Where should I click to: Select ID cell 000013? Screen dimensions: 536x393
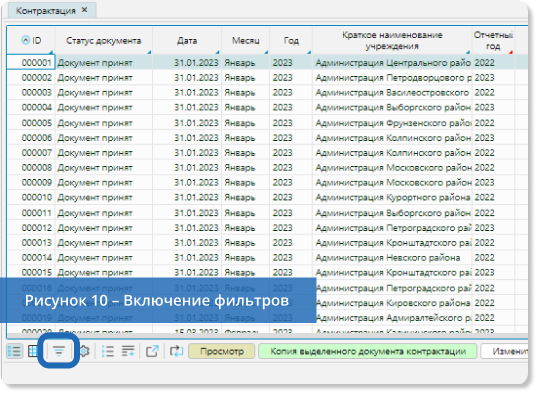[x=31, y=243]
